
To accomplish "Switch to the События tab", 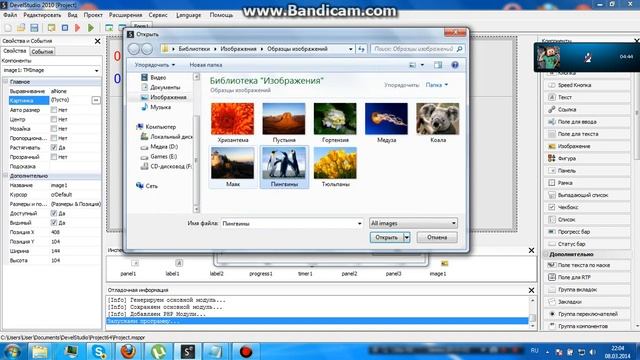I will [x=42, y=51].
